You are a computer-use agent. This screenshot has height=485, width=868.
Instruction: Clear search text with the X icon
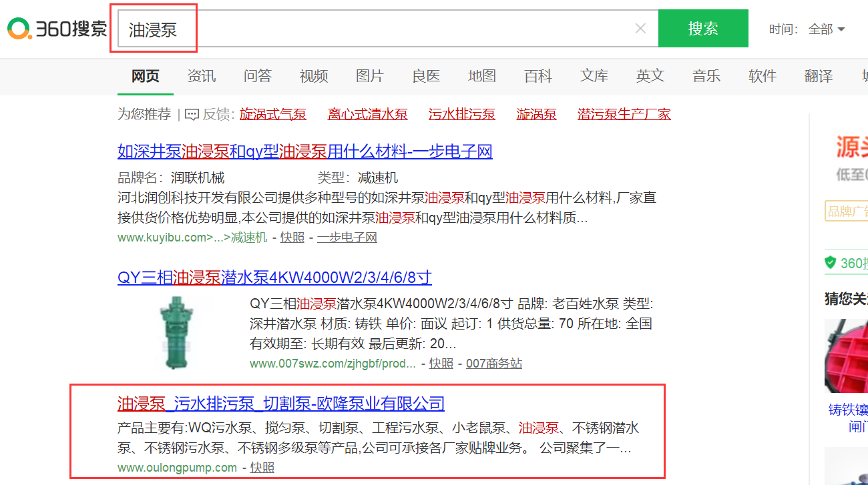(640, 29)
